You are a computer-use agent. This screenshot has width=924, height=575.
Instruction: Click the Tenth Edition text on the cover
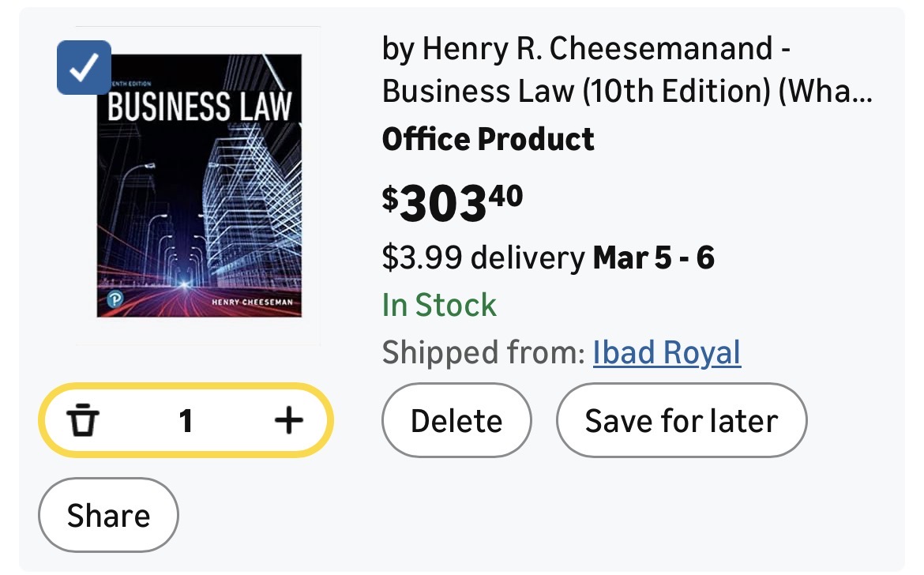[128, 81]
